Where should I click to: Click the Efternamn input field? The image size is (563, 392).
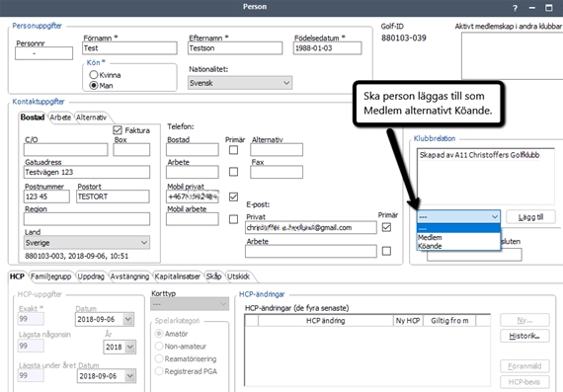pos(235,48)
